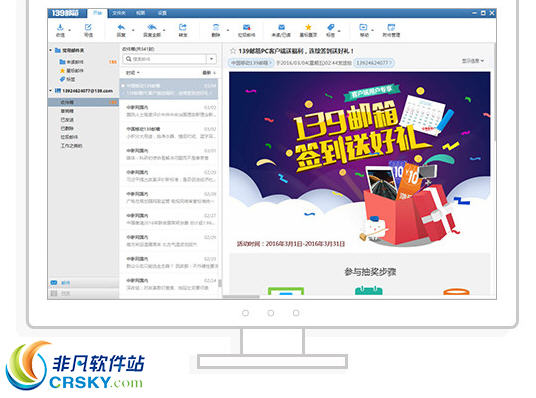The width and height of the screenshot is (536, 398).
Task: Open dropdown arrow next to Reply All
Action: tap(164, 30)
